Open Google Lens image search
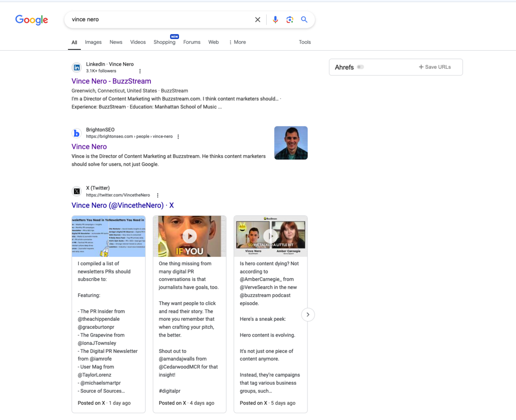 pyautogui.click(x=290, y=20)
